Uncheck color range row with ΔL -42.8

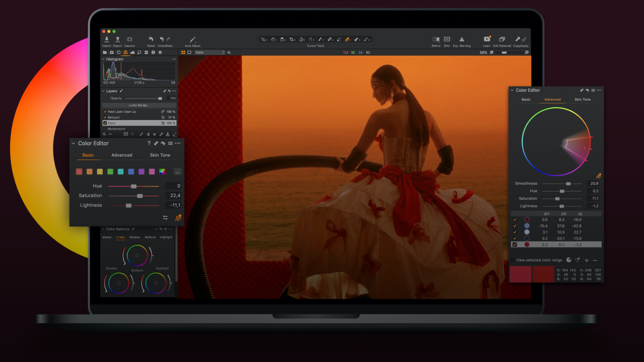515,226
